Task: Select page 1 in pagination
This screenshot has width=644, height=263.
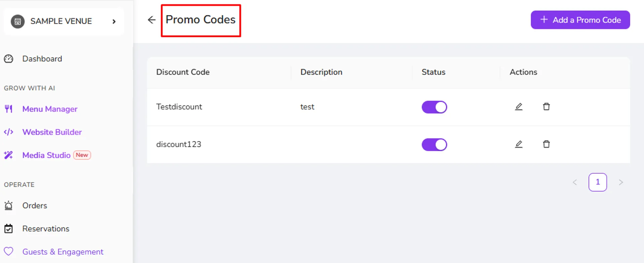Action: click(x=598, y=182)
